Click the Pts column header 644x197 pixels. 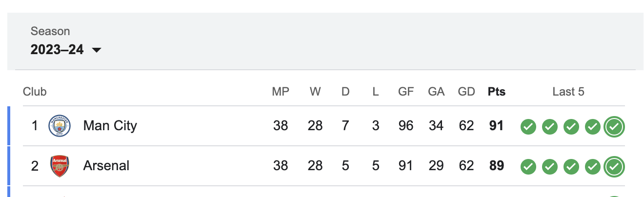497,92
